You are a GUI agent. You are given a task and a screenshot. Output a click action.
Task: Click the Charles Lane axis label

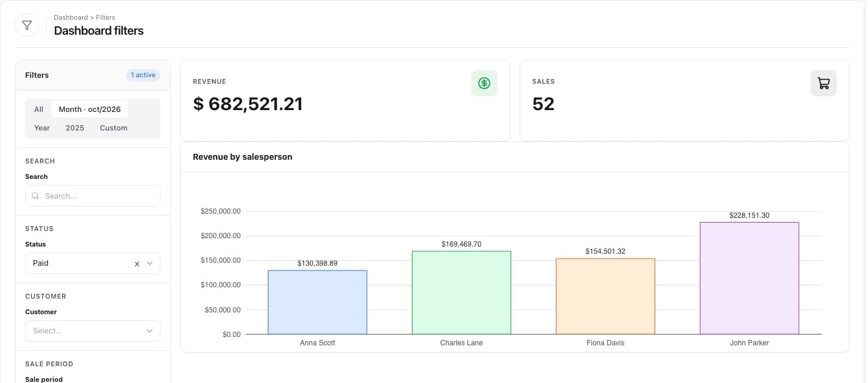coord(462,343)
